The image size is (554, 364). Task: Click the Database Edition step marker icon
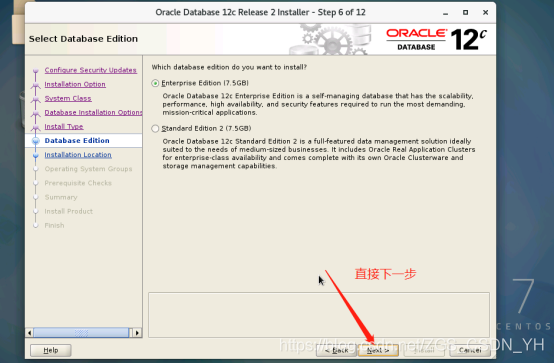(36, 141)
